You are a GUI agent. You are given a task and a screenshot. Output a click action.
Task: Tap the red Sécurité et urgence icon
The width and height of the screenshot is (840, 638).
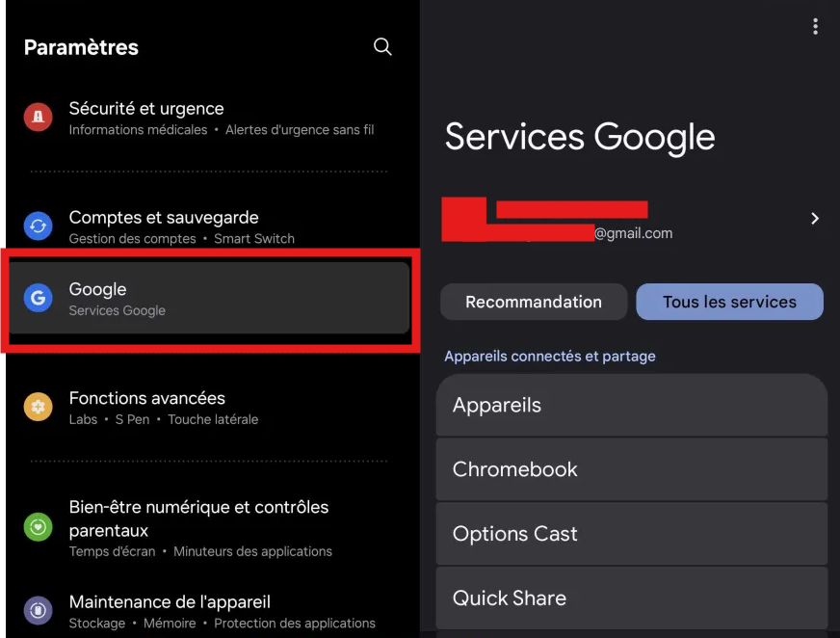pos(38,118)
